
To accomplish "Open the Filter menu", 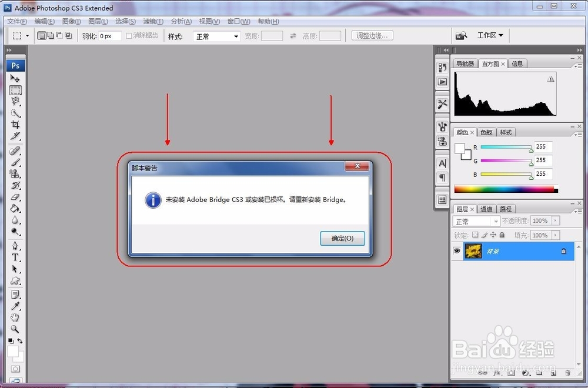I will click(x=153, y=21).
